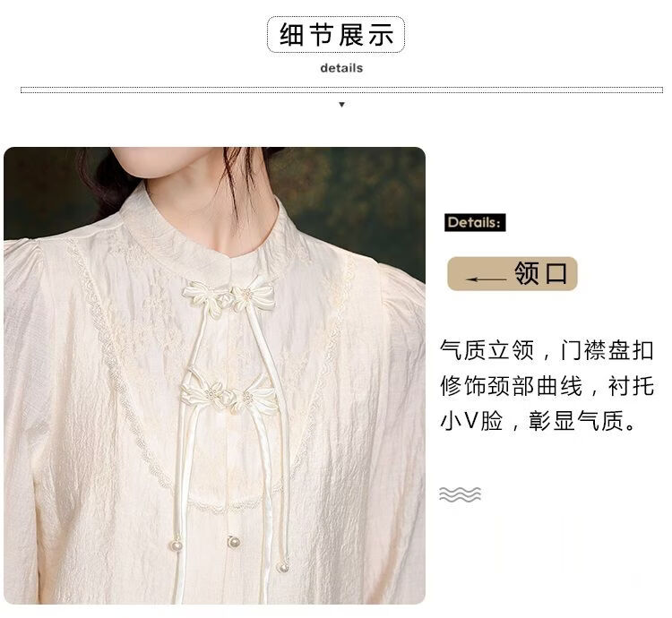672x618 pixels.
Task: Click the 气质立领，门襟盘扣 description line
Action: point(547,350)
